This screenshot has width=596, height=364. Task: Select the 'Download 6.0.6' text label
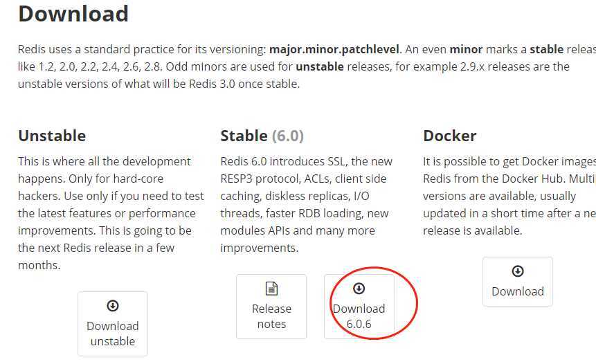click(359, 316)
